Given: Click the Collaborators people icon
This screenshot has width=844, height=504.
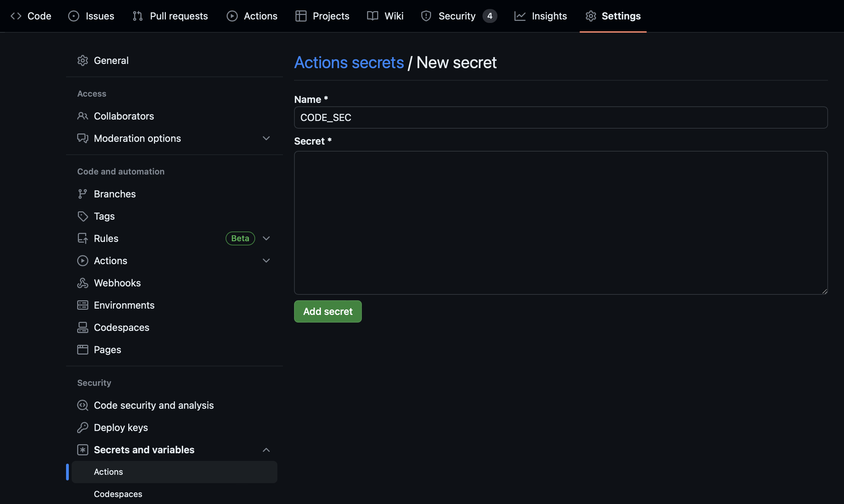Looking at the screenshot, I should (x=82, y=116).
